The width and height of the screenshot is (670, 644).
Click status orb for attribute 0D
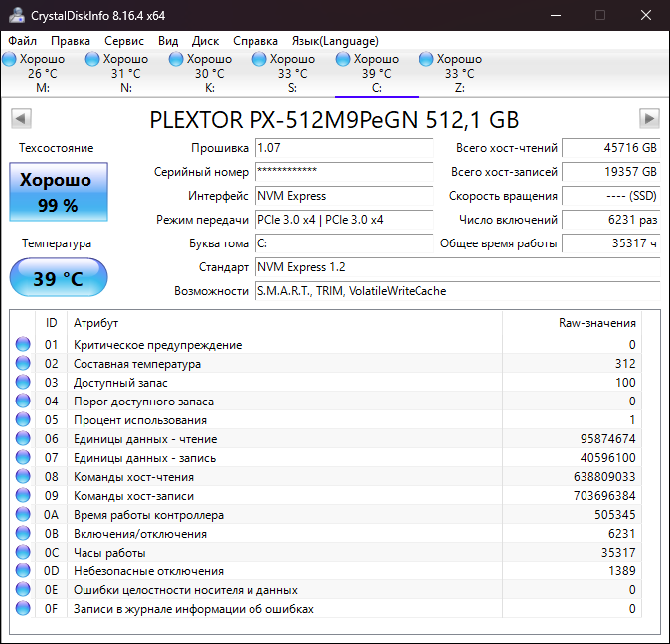tap(23, 570)
